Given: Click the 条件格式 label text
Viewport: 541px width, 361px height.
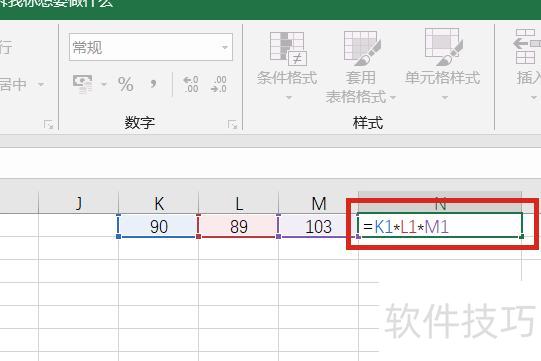Looking at the screenshot, I should click(287, 78).
